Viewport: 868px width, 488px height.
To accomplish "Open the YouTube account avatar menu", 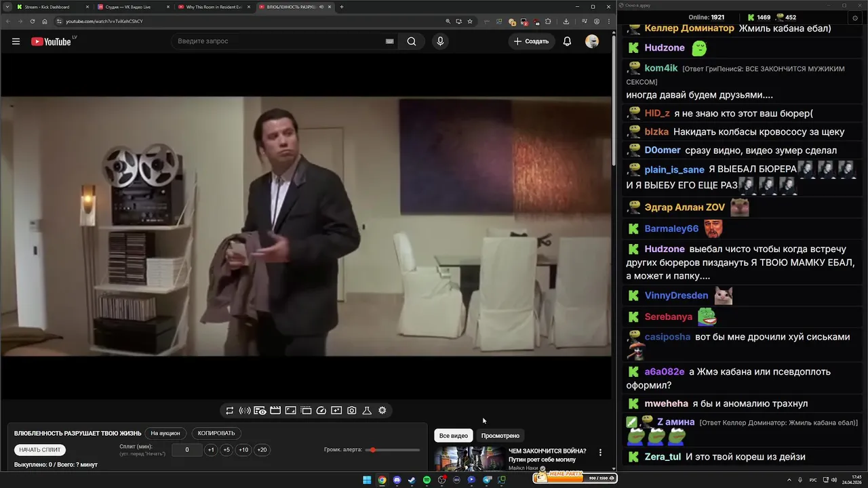I will coord(592,41).
